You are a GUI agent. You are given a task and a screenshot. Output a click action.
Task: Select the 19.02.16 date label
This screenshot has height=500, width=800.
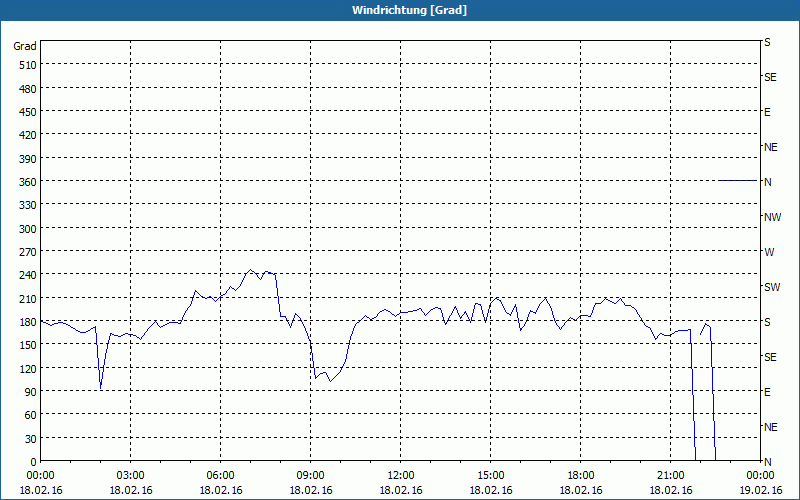[760, 490]
